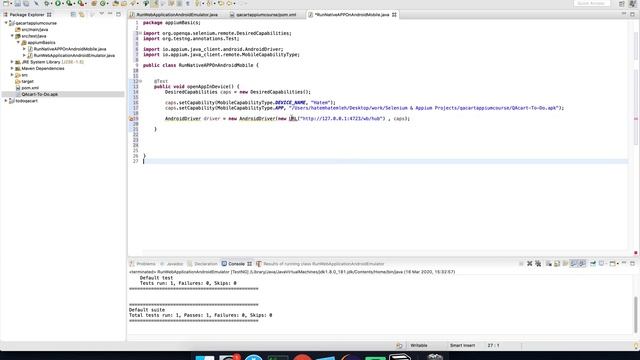Expand RunWebApplicationAndroidEmulator.java tree node

click(24, 55)
